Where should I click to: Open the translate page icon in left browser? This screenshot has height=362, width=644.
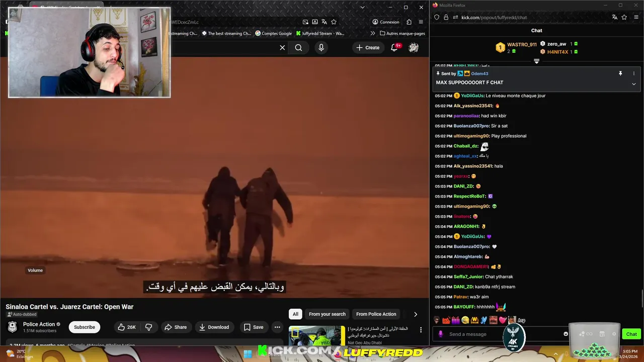(x=324, y=22)
